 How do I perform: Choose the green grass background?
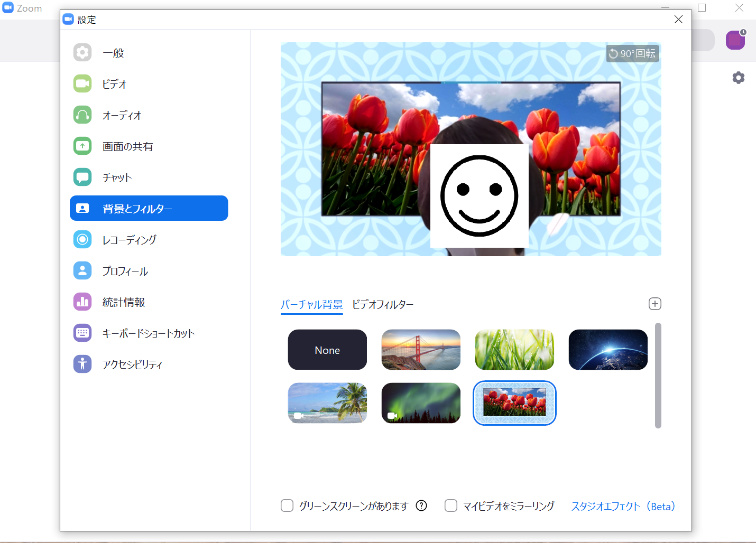[x=514, y=350]
